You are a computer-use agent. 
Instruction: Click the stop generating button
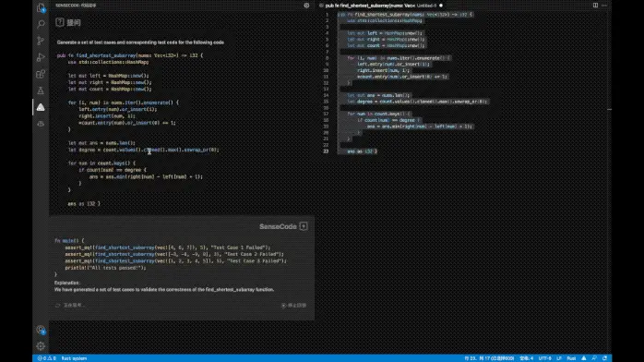tap(293, 306)
